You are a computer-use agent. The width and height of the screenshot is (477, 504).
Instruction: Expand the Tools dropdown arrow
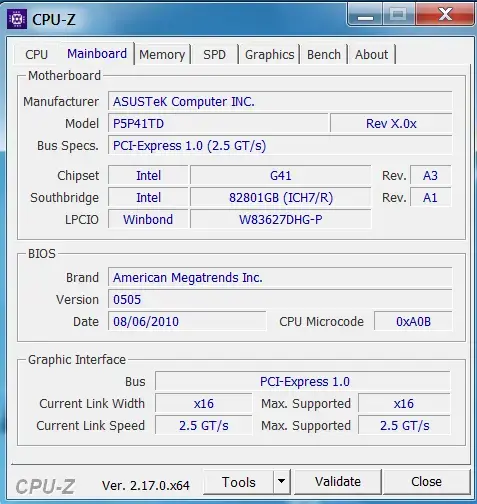coord(282,482)
